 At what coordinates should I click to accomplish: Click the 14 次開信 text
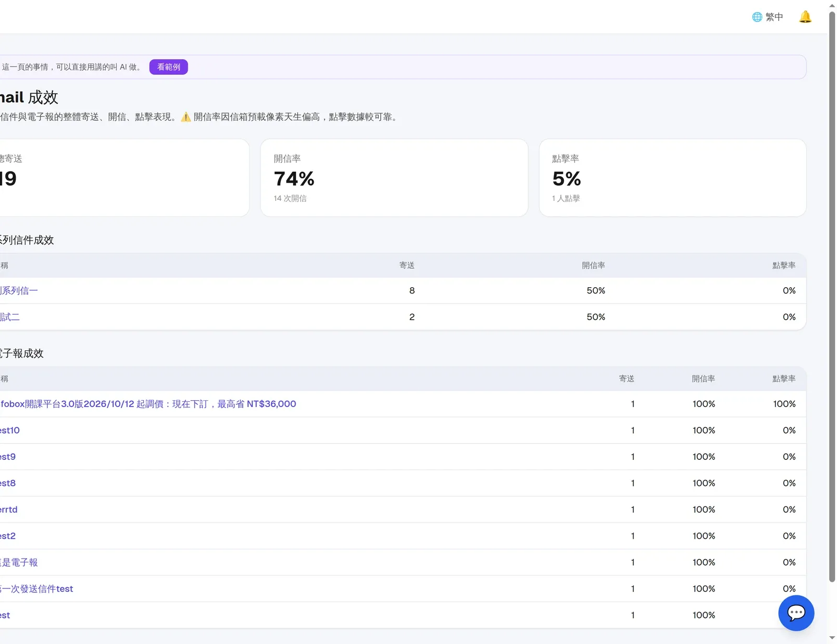290,198
